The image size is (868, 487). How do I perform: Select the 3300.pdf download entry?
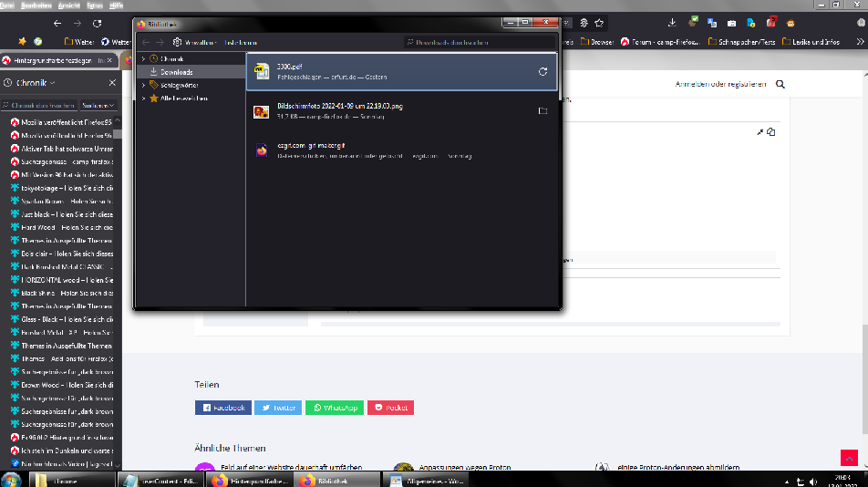401,71
